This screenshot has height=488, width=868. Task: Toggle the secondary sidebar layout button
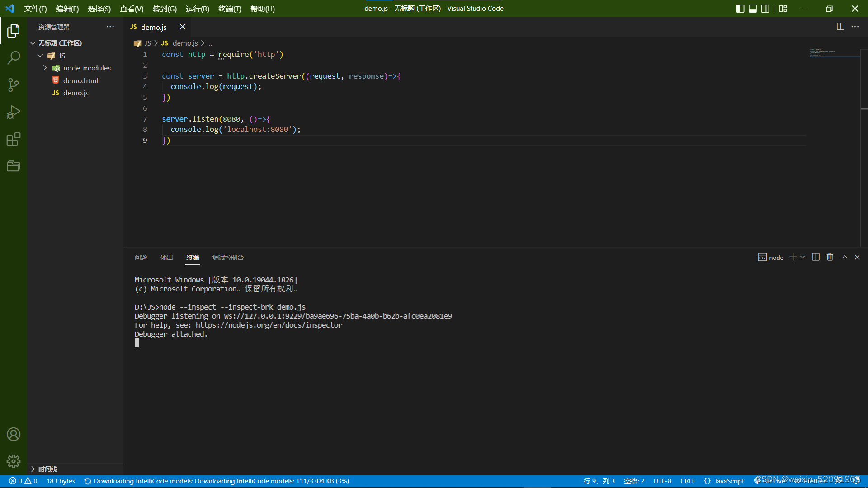(x=765, y=9)
